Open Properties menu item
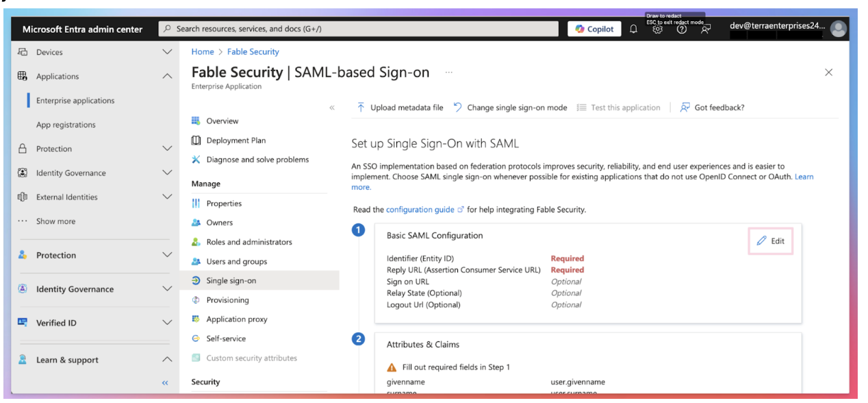The image size is (868, 403). pyautogui.click(x=224, y=204)
